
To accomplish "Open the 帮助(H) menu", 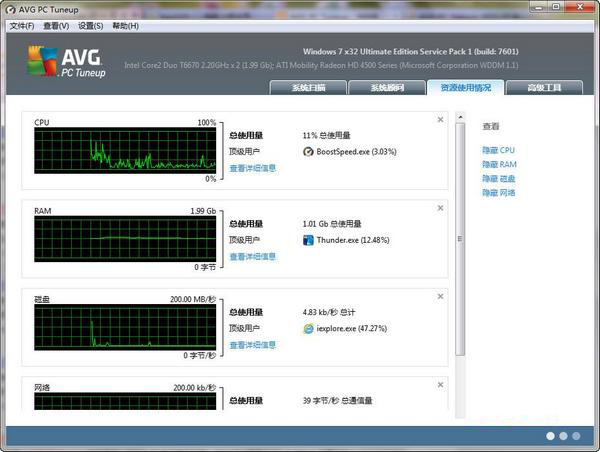I will tap(125, 26).
